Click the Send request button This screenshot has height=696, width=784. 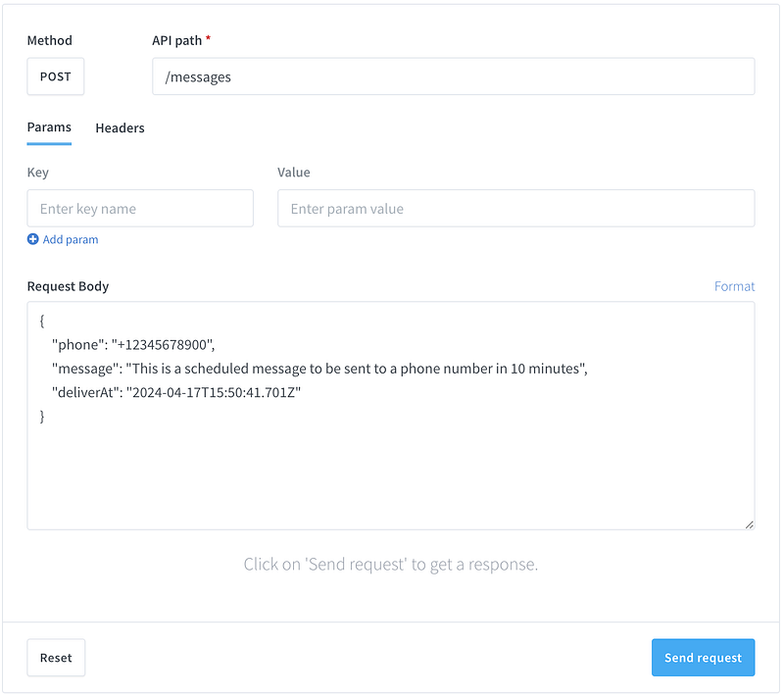pyautogui.click(x=703, y=658)
